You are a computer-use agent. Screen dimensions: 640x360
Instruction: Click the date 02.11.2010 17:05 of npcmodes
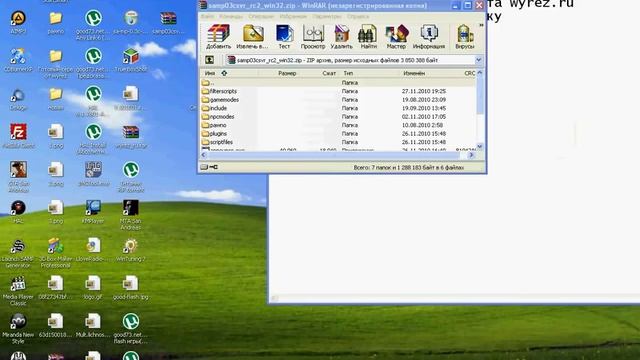[424, 117]
